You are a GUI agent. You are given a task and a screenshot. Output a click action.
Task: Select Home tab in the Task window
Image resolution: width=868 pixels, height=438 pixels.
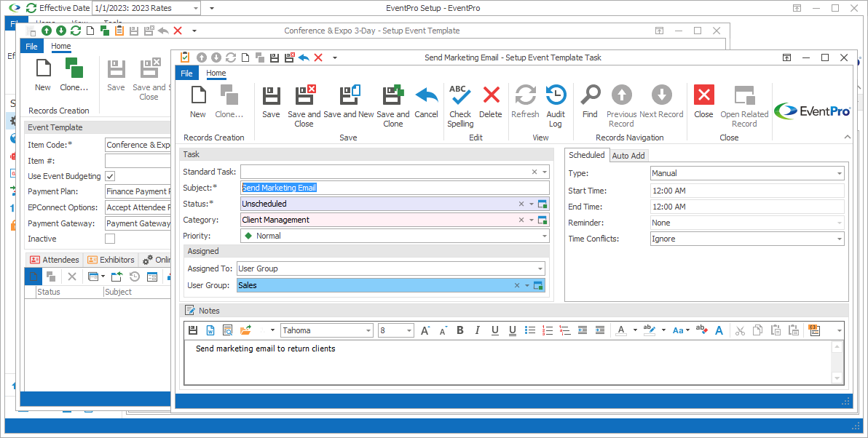pos(216,73)
